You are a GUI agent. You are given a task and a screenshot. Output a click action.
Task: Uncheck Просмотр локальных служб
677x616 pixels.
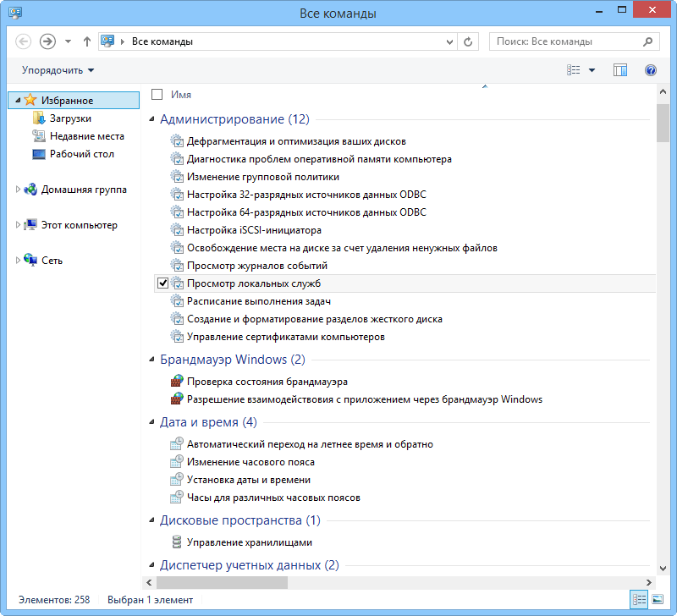(x=162, y=283)
